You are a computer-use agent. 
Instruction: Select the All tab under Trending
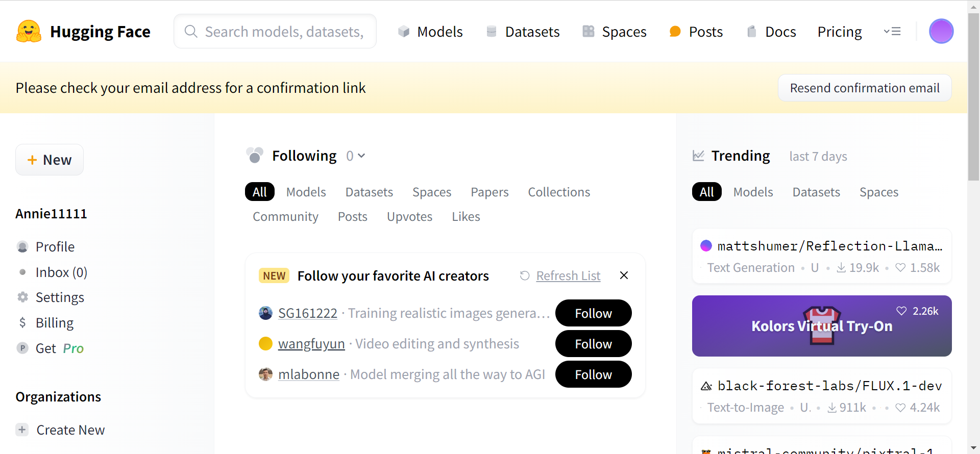(x=707, y=192)
